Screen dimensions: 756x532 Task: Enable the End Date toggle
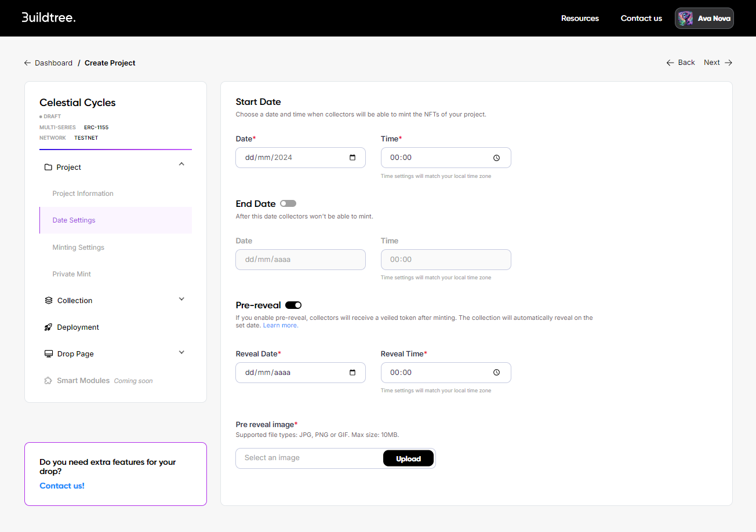tap(288, 203)
